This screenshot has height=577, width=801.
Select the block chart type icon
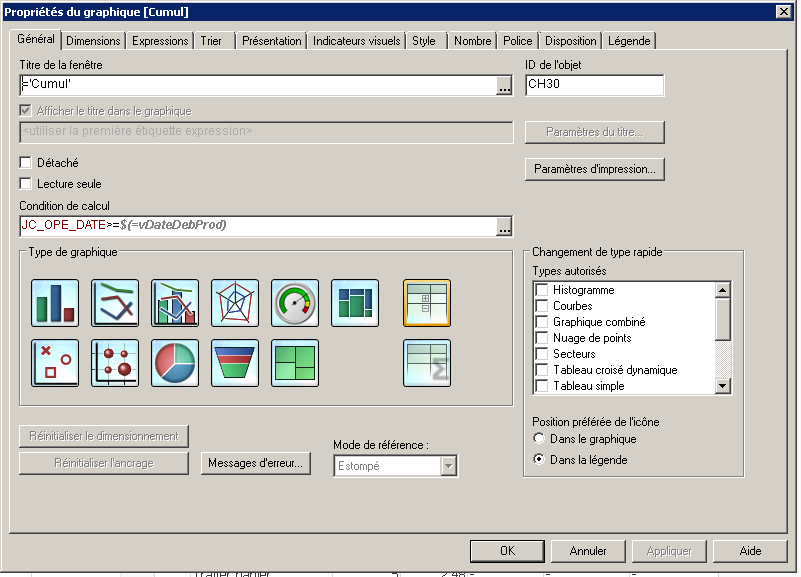[x=295, y=363]
